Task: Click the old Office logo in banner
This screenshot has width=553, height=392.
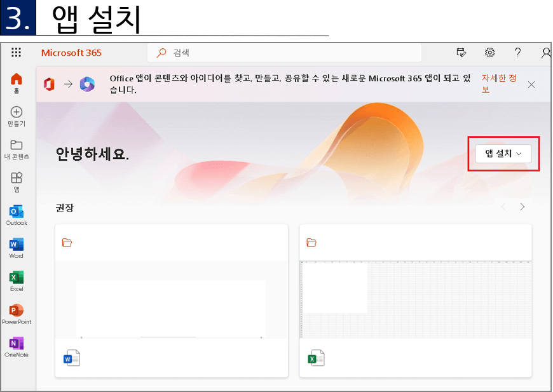Action: (x=49, y=84)
